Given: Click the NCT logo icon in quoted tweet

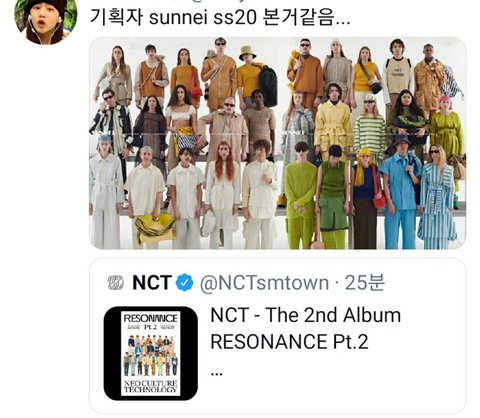Looking at the screenshot, I should pos(116,283).
